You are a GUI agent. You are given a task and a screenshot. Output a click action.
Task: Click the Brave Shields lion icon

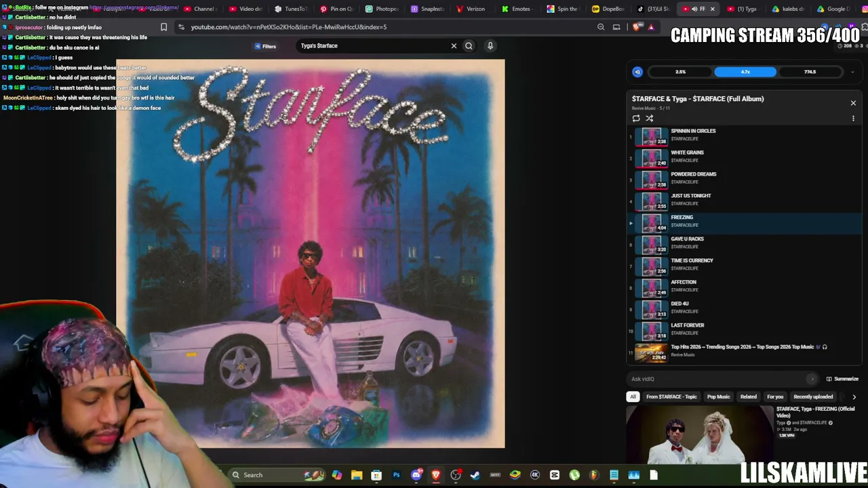point(636,27)
